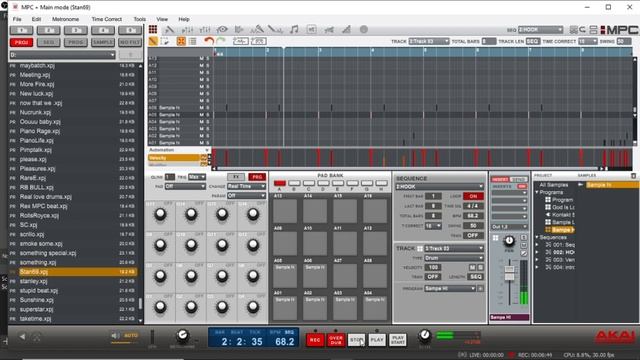Image resolution: width=640 pixels, height=360 pixels.
Task: Click the green redo arrow
Action: [x=221, y=41]
